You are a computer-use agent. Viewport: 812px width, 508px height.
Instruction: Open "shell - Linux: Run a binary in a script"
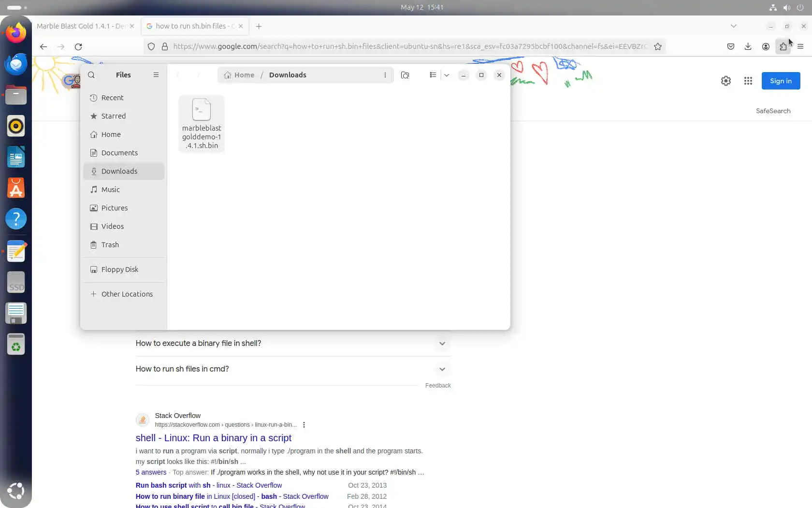point(213,438)
